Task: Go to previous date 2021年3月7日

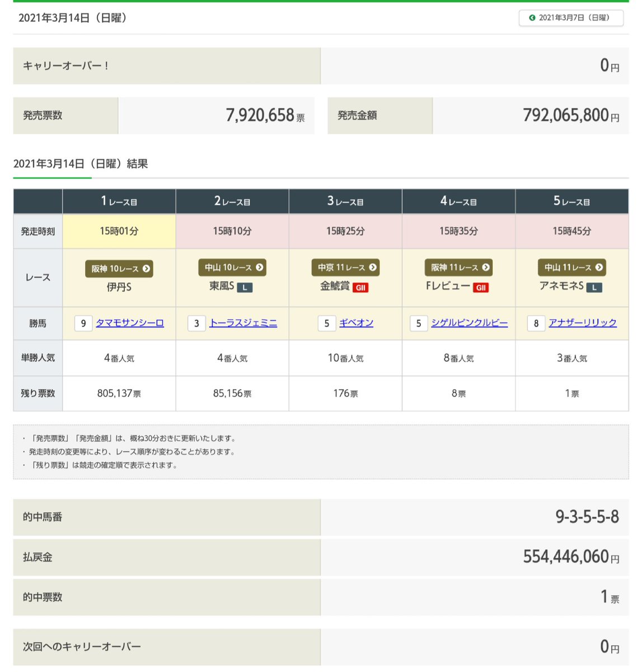Action: pos(571,18)
